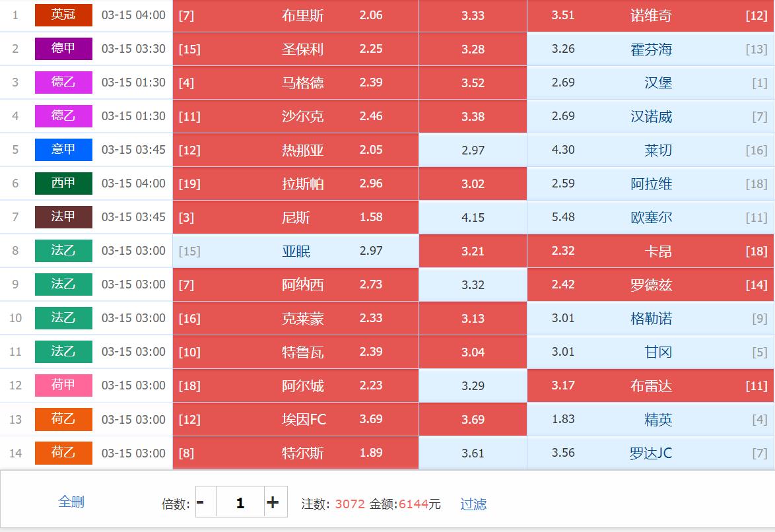Viewport: 775px width, 532px height.
Task: Click the 德乙 league tag for 马格德 match
Action: tap(63, 82)
